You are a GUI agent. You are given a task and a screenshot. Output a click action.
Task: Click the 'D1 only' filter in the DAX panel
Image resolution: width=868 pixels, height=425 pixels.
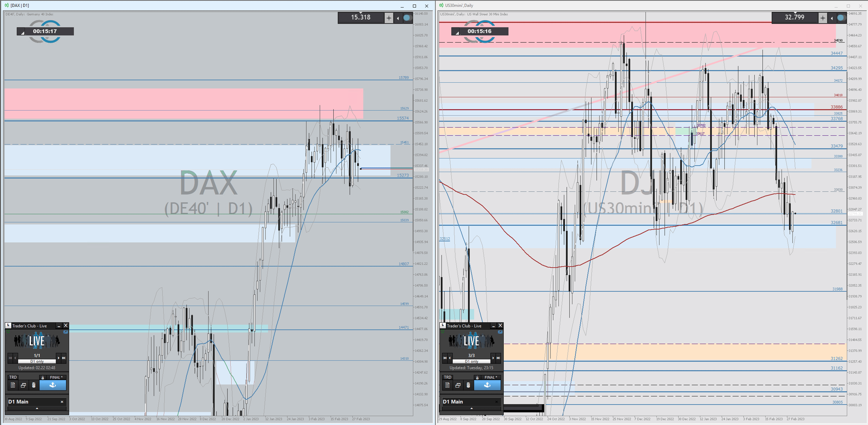pyautogui.click(x=37, y=361)
